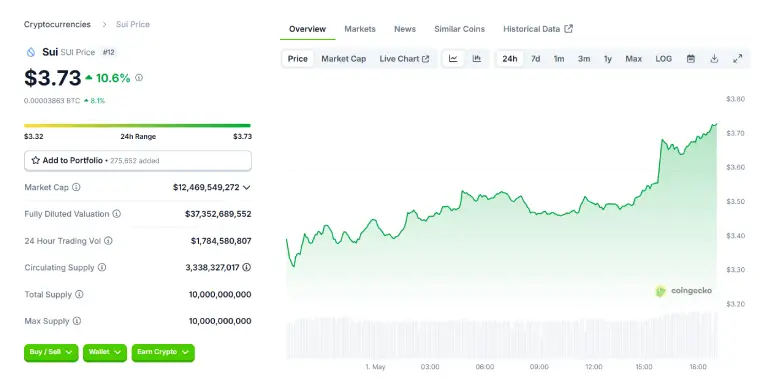
Task: Click the 0.00003863 BTC price text
Action: [x=52, y=100]
